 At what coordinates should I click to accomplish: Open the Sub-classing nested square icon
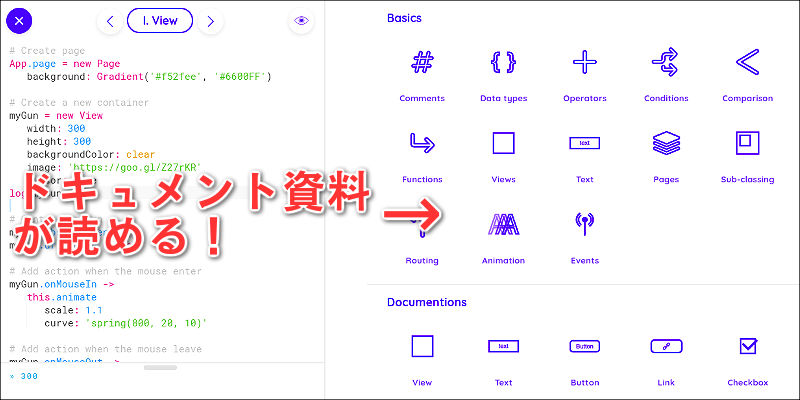pos(747,143)
